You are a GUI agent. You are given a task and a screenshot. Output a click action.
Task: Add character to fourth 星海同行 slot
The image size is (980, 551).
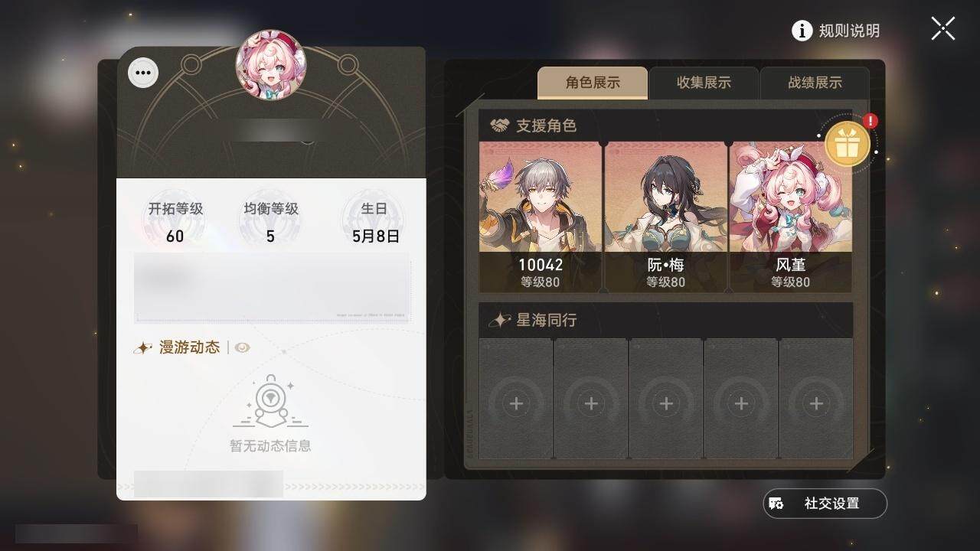[741, 399]
